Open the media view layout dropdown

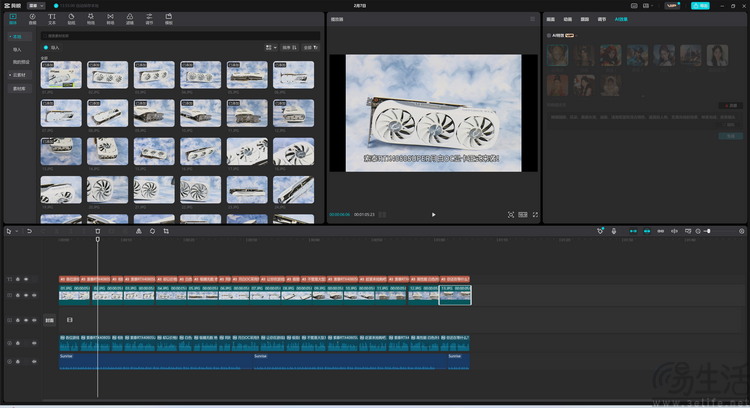coord(271,47)
